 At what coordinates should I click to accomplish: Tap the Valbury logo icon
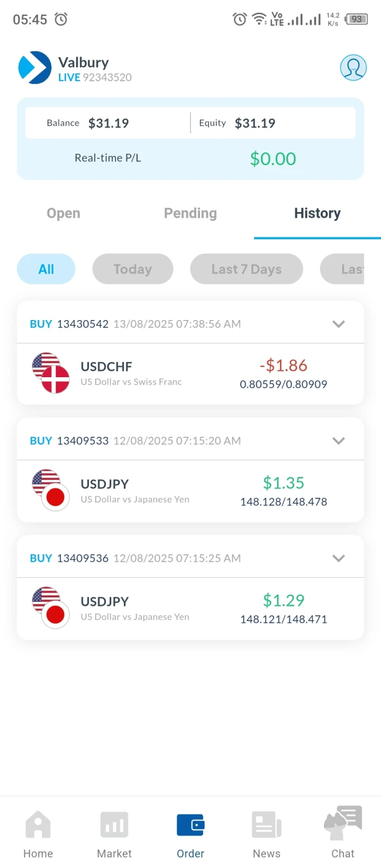coord(35,67)
